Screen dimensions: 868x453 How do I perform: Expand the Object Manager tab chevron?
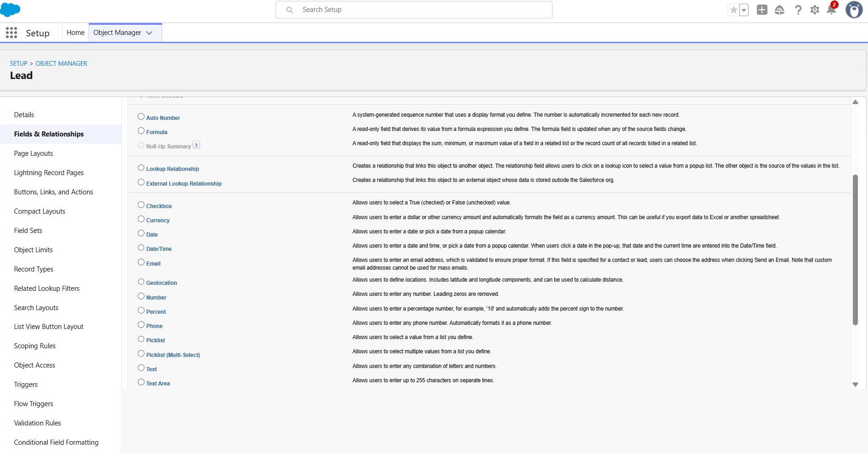[x=149, y=33]
